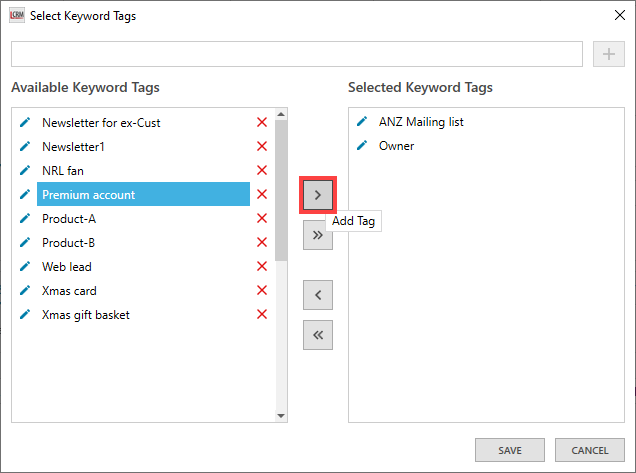Click the plus button to add new keyword
The height and width of the screenshot is (473, 636).
tap(608, 54)
